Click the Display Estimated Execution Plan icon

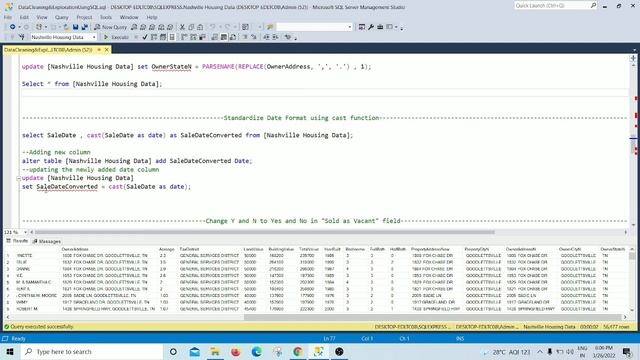click(154, 37)
